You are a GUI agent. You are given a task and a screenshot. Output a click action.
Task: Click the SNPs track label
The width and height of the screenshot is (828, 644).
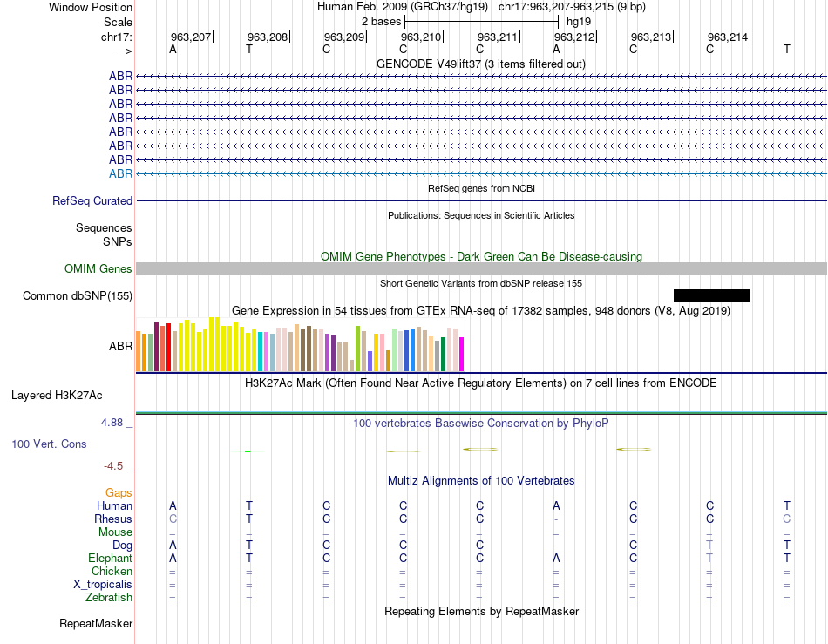pos(118,241)
